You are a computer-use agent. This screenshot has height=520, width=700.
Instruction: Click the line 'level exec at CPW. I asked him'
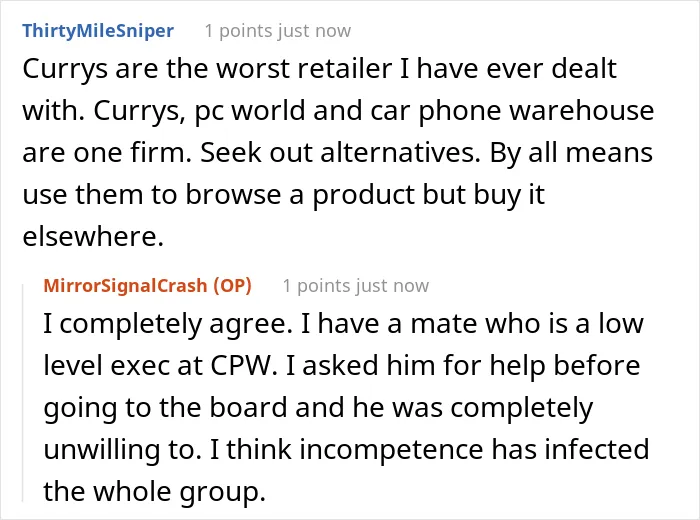[342, 366]
